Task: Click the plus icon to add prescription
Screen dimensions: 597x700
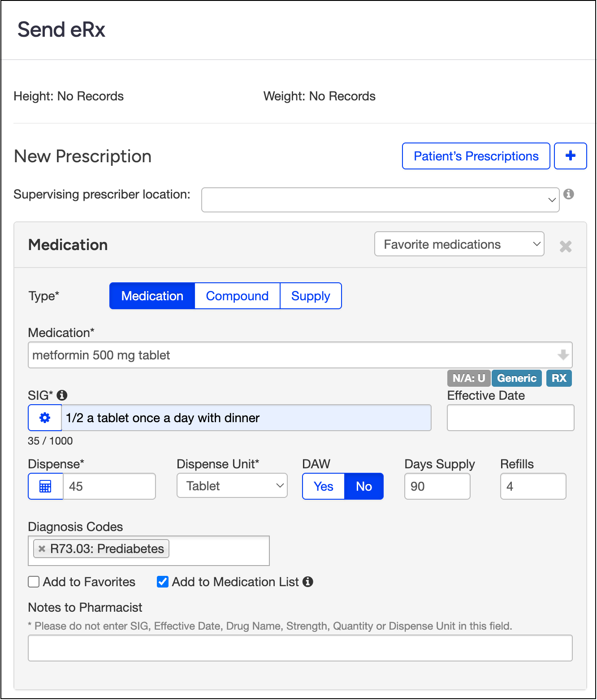Action: [x=570, y=156]
